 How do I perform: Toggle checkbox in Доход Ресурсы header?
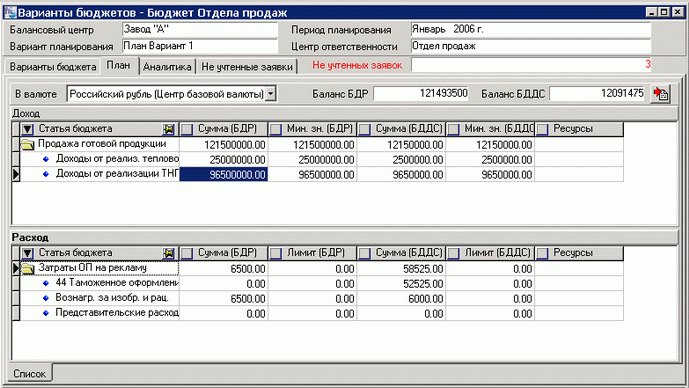click(542, 129)
